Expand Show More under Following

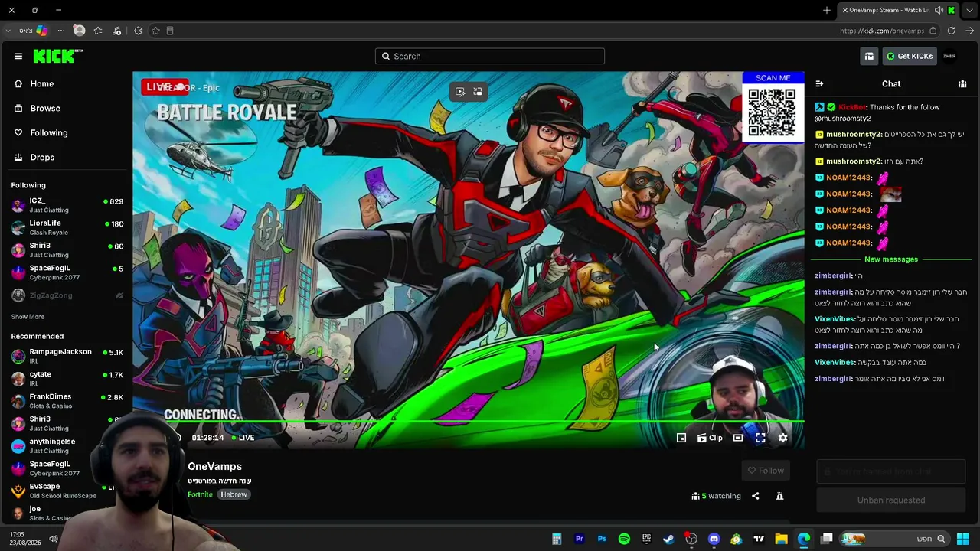(x=28, y=317)
